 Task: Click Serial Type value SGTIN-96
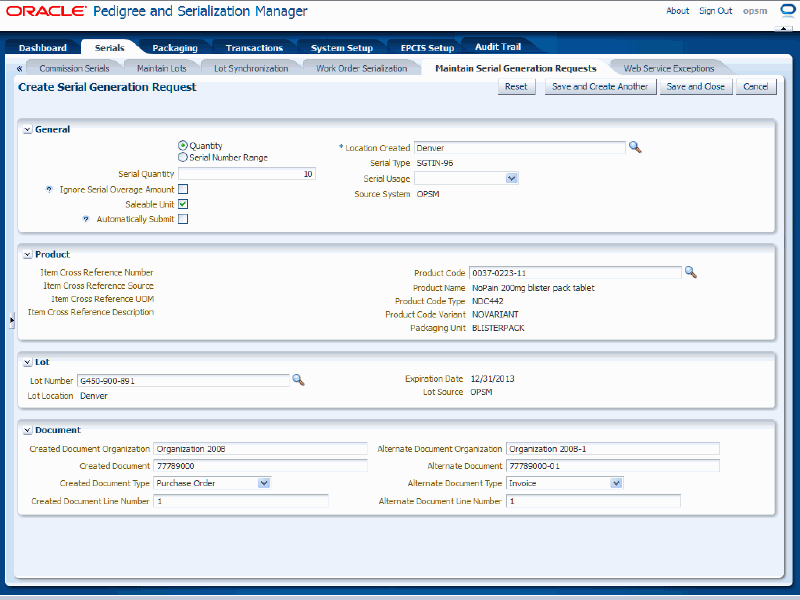(x=435, y=163)
